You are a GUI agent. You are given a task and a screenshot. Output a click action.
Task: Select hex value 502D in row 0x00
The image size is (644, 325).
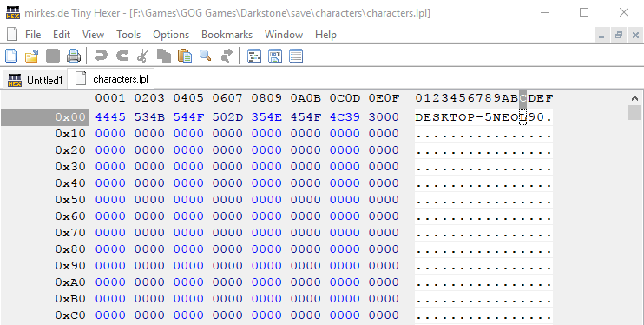click(x=227, y=117)
